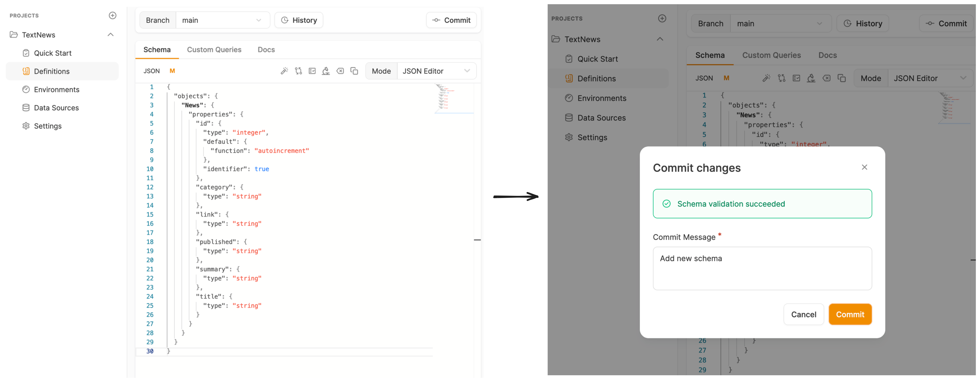Select Data Sources in the undimmed sidebar
Viewport: 980px width, 382px height.
[56, 108]
